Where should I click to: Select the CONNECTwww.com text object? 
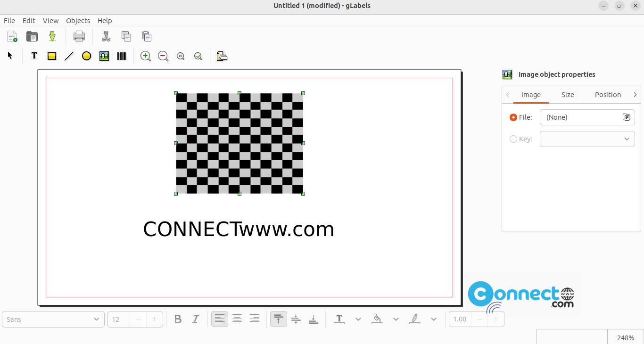239,229
